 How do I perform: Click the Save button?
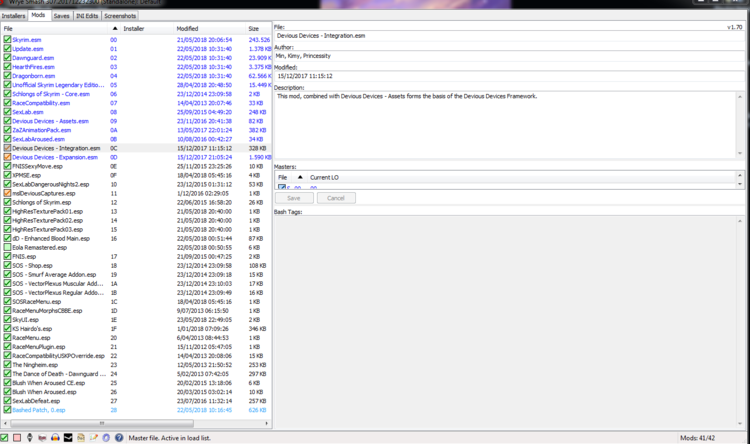pyautogui.click(x=294, y=198)
